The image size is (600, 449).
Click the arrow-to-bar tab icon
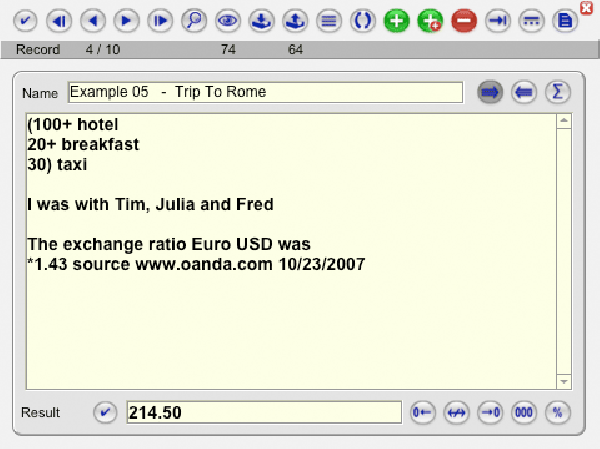(498, 21)
